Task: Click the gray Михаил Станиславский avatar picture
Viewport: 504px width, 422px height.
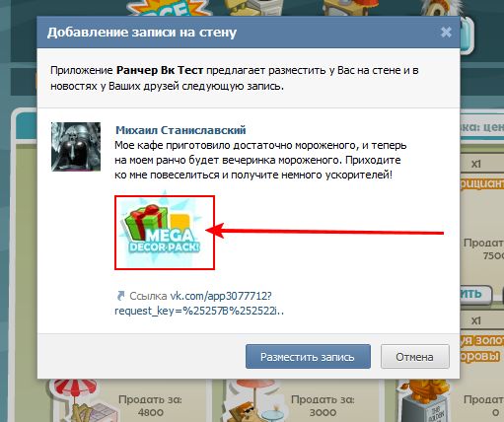Action: point(76,147)
